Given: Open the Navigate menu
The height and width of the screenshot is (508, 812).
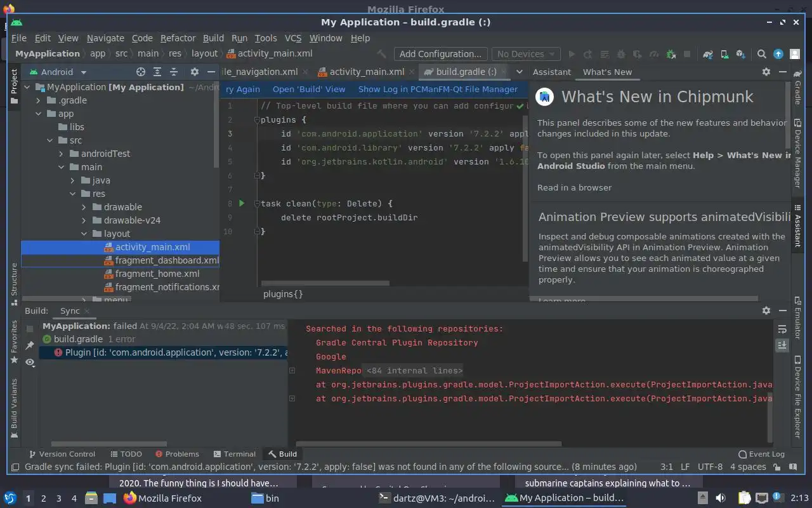Looking at the screenshot, I should [x=105, y=38].
